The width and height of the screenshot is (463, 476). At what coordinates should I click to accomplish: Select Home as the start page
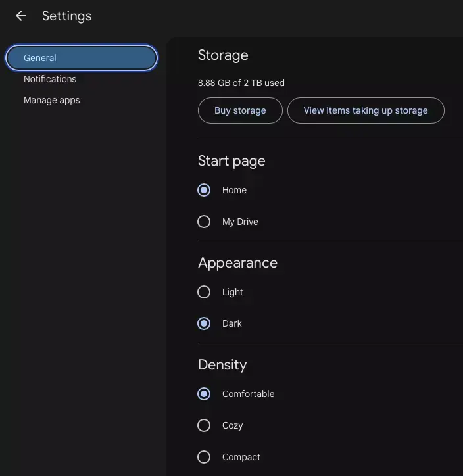pos(204,191)
